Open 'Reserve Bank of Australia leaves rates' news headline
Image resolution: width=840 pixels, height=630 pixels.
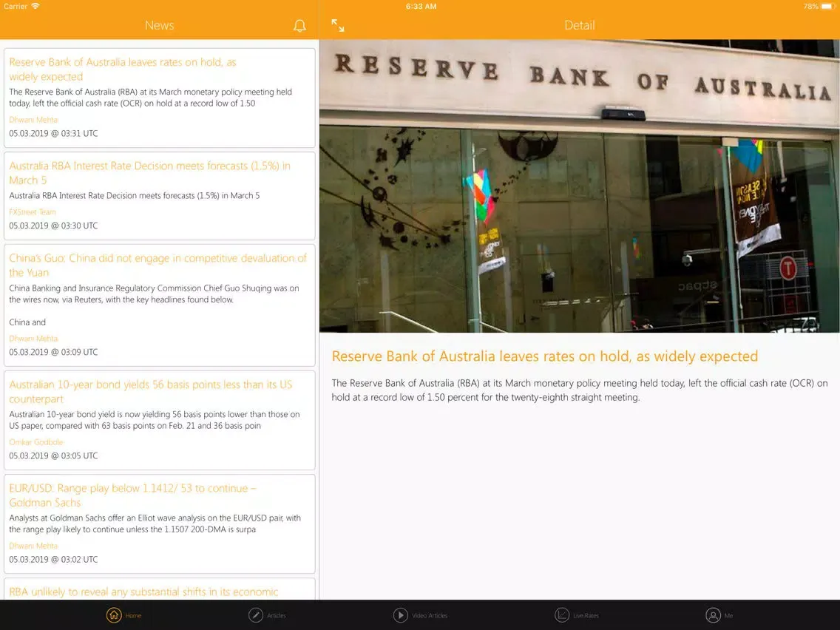pos(123,69)
